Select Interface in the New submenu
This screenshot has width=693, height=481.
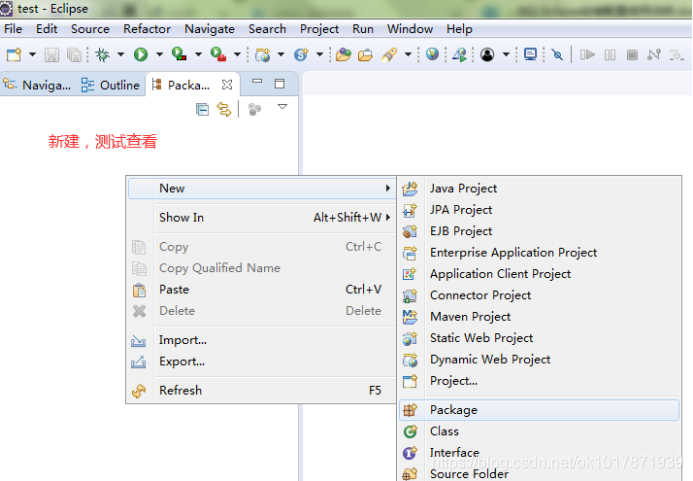539,453
